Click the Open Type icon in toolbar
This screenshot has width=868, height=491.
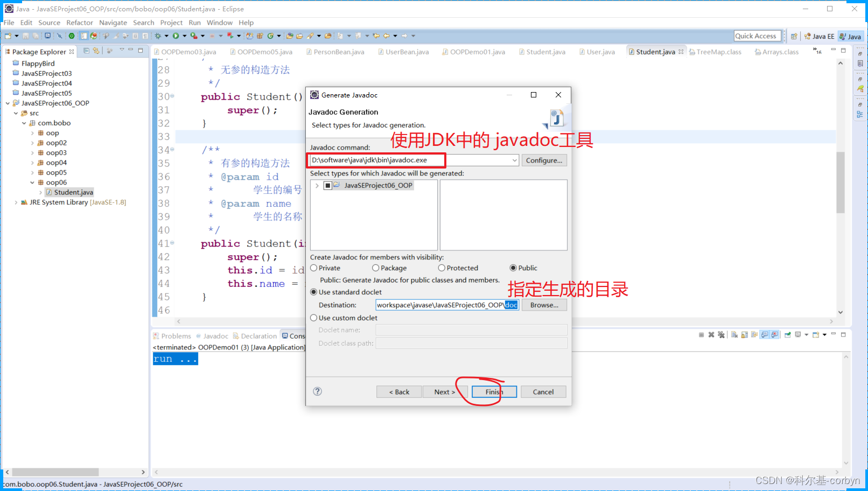pos(290,36)
